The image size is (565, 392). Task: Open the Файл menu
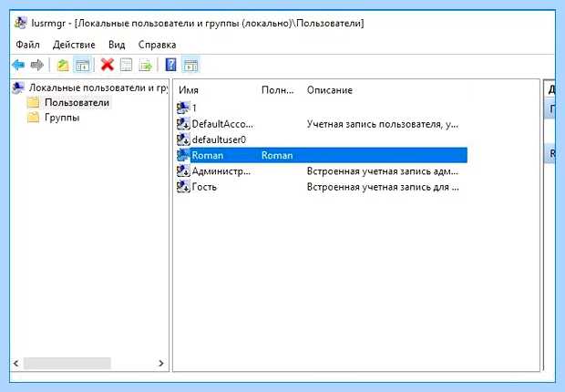[27, 45]
